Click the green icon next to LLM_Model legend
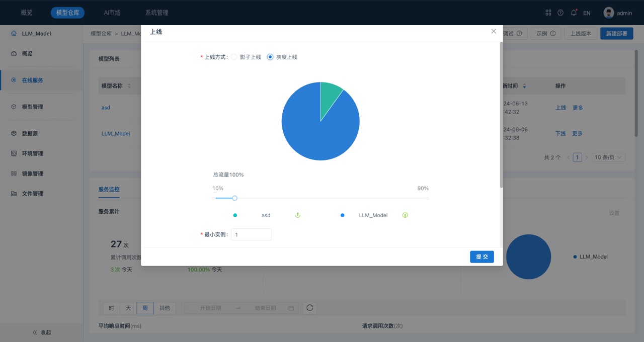 [x=405, y=215]
